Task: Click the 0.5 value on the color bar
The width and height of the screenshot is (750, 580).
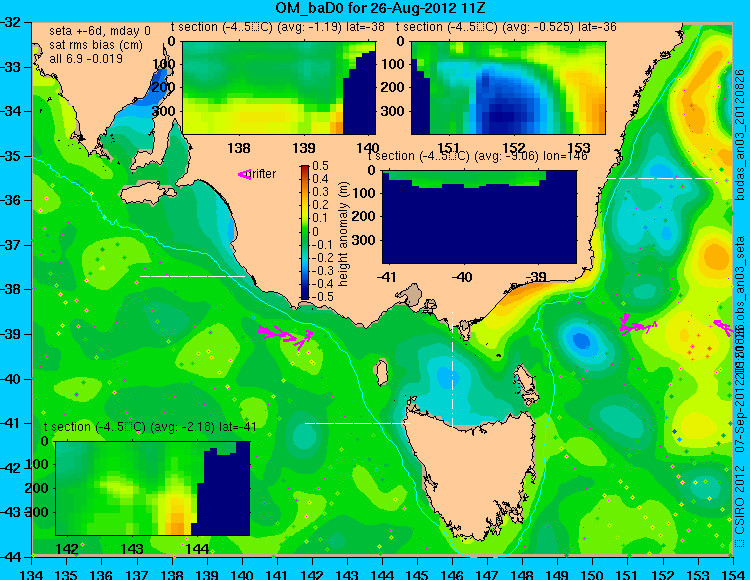Action: [320, 166]
